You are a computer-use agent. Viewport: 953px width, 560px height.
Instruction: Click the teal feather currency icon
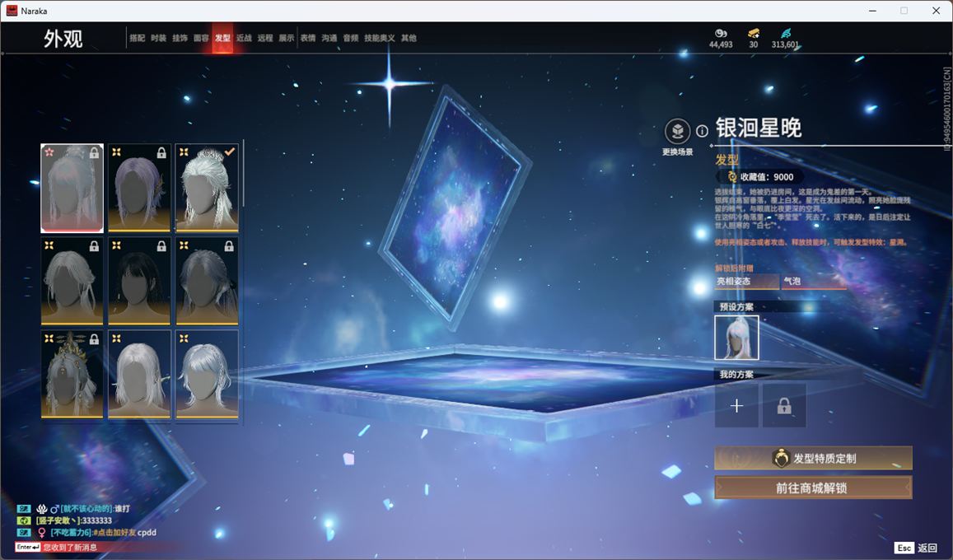coord(785,33)
